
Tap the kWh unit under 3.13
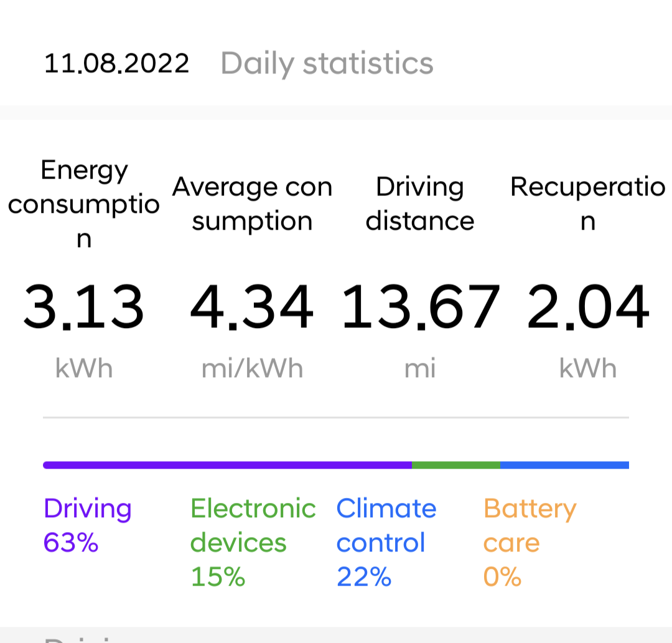[x=84, y=368]
